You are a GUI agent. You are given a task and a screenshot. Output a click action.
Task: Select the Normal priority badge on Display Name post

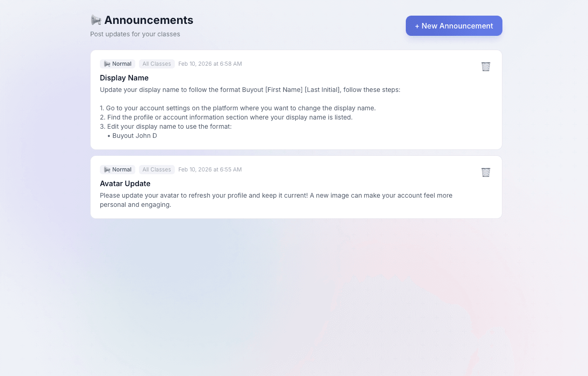[x=117, y=63]
